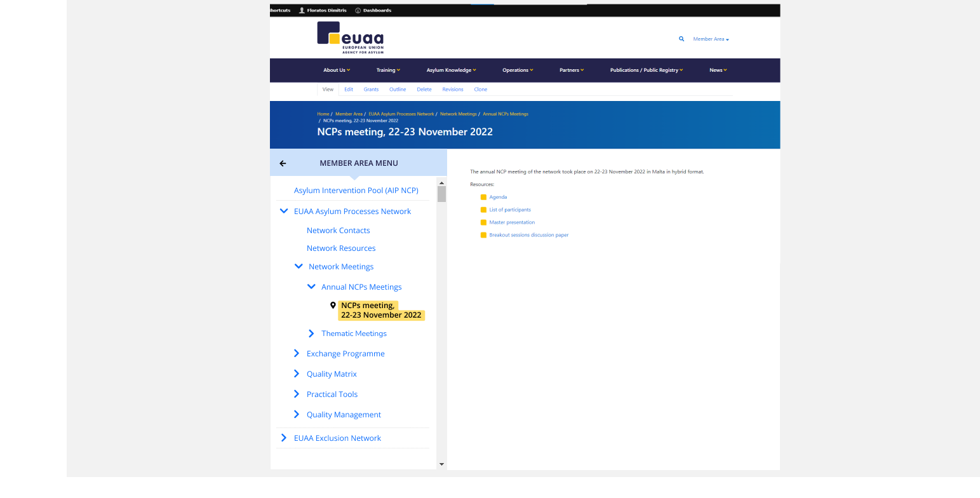Screen dimensions: 980x498
Task: Select the Edit tab
Action: pos(349,89)
